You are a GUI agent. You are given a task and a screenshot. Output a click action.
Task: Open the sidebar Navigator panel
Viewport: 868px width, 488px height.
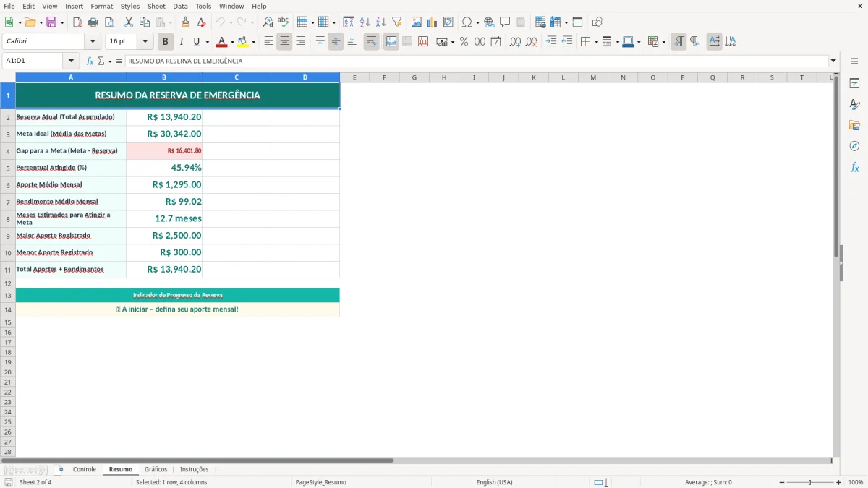tap(854, 146)
